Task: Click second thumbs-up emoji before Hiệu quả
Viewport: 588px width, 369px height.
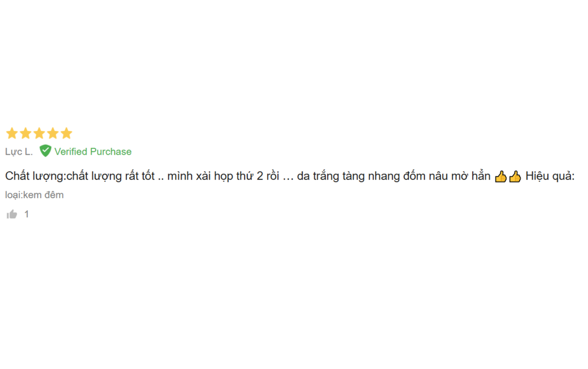Action: coord(515,176)
